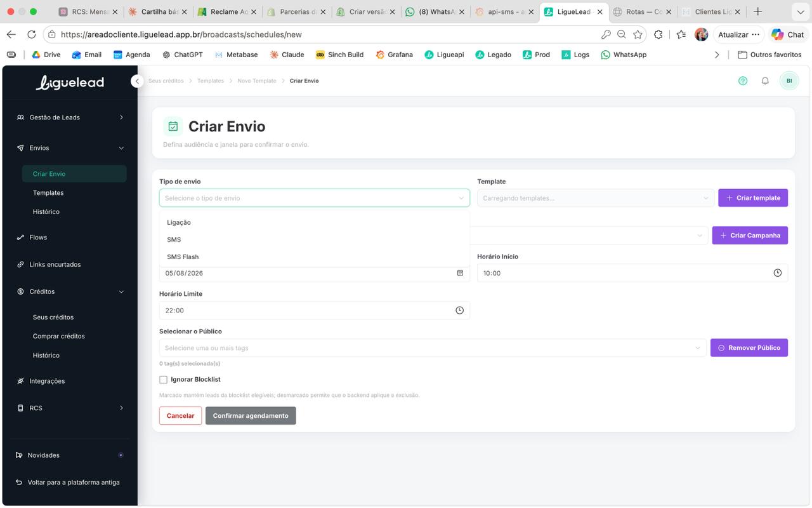Open the Selecionar o Público tags dropdown
The image size is (812, 508).
433,348
